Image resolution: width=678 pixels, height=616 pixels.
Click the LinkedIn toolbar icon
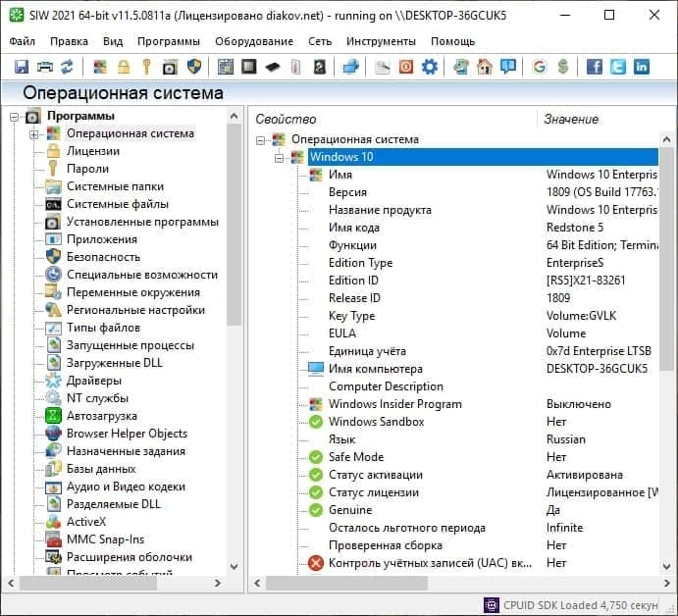[642, 67]
